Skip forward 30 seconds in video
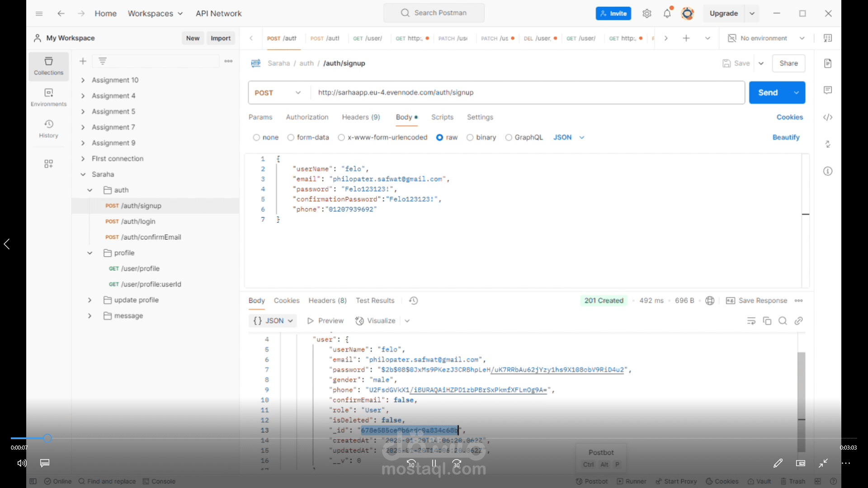 457,463
